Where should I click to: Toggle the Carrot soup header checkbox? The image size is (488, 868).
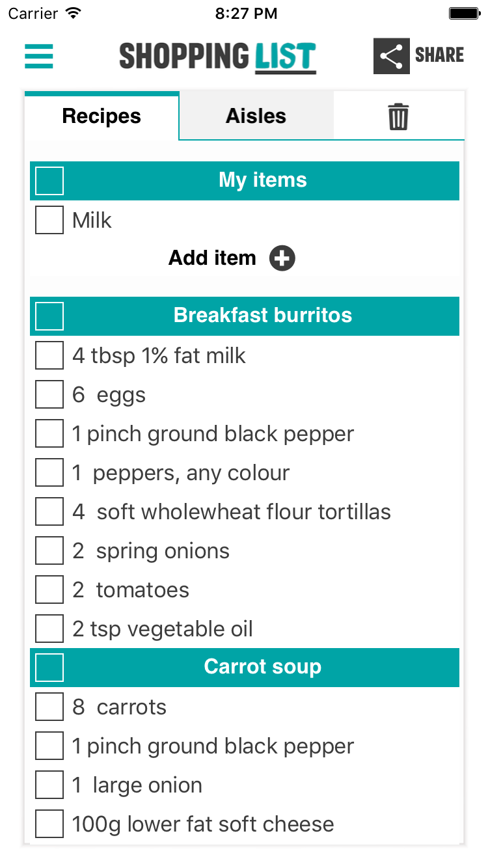tap(49, 668)
